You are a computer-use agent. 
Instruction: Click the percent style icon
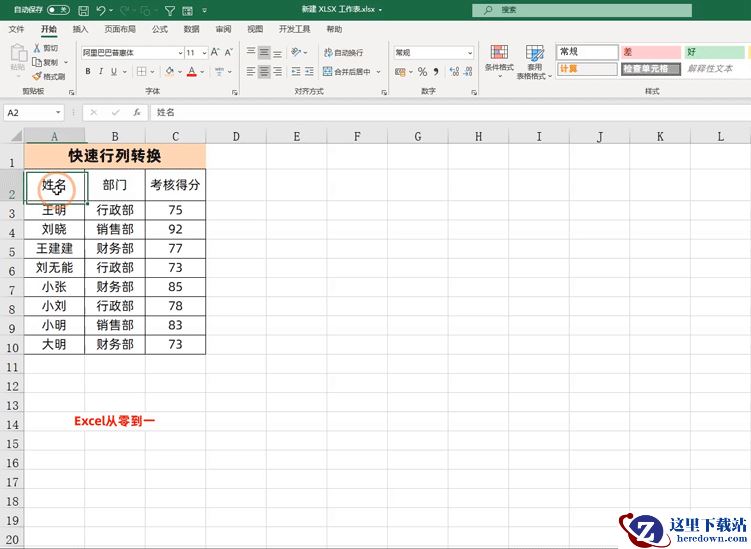pyautogui.click(x=422, y=72)
